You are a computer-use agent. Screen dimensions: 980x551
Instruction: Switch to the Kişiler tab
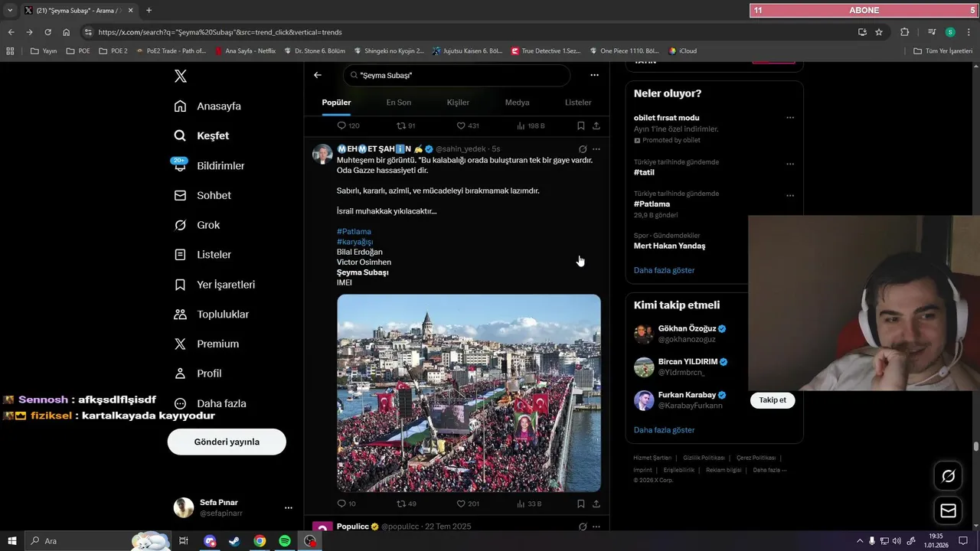pyautogui.click(x=458, y=103)
